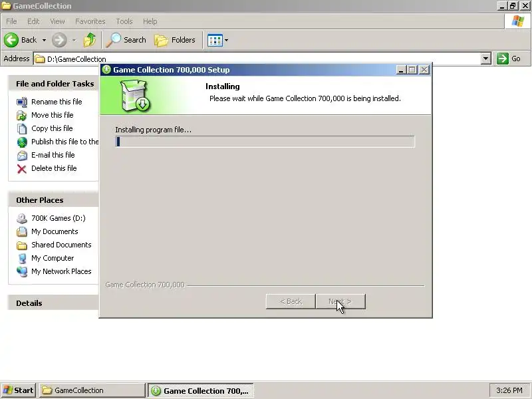
Task: Click the 700K Games (D:) drive icon
Action: pyautogui.click(x=22, y=219)
